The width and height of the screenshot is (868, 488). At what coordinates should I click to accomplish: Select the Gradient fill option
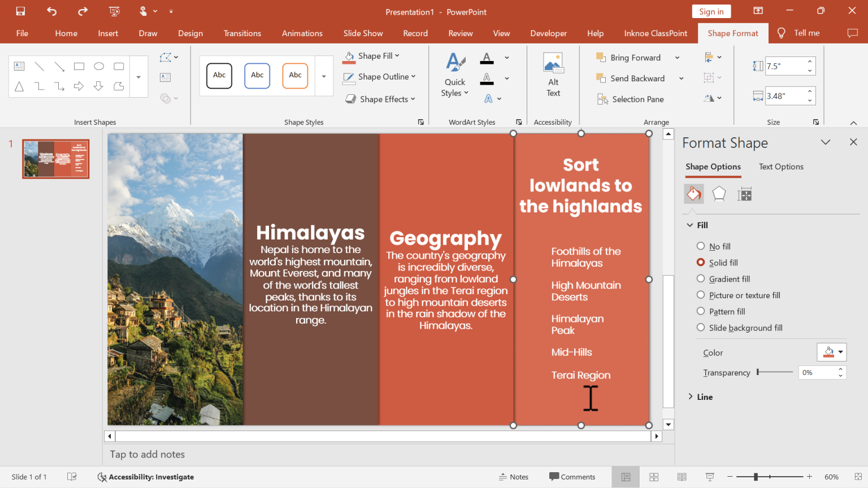pyautogui.click(x=701, y=278)
